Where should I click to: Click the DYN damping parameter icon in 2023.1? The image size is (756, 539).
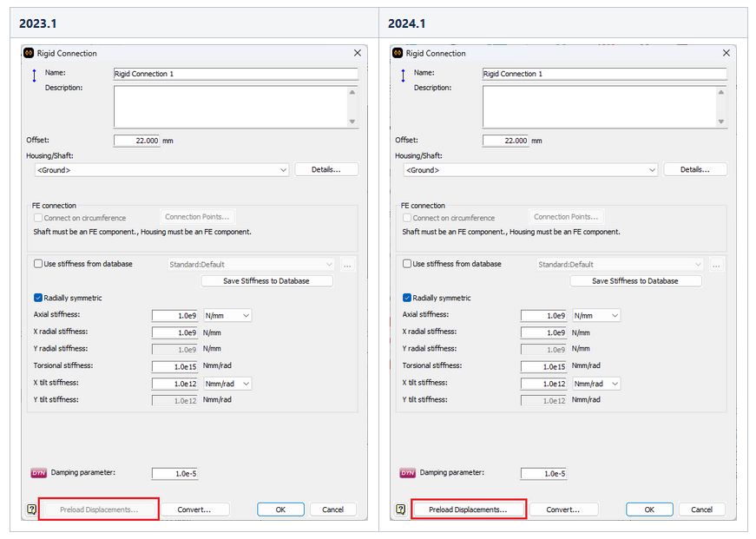(39, 472)
